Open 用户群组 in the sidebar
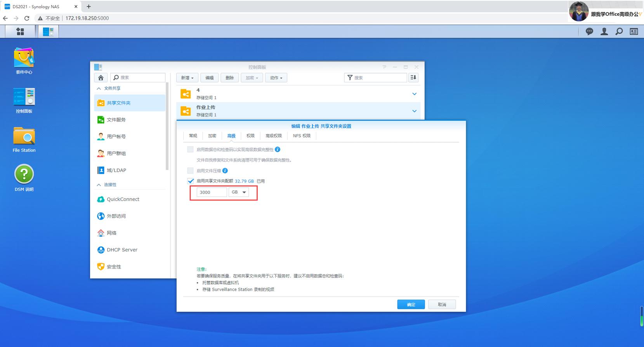644x347 pixels. click(x=130, y=153)
